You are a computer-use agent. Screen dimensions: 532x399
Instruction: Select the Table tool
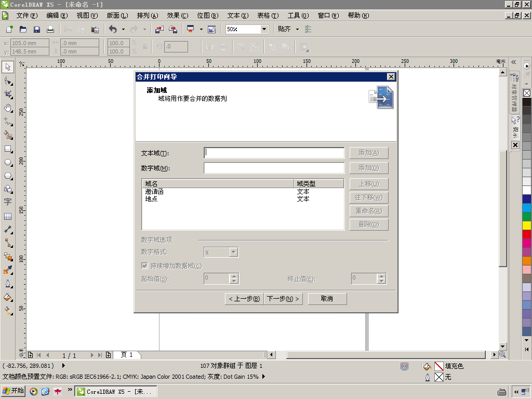pos(8,216)
